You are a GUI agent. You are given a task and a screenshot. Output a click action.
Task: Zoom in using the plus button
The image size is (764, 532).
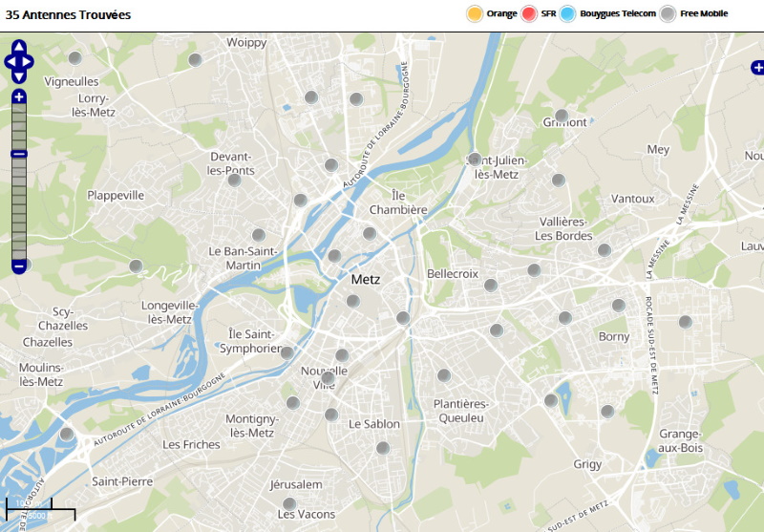click(19, 96)
